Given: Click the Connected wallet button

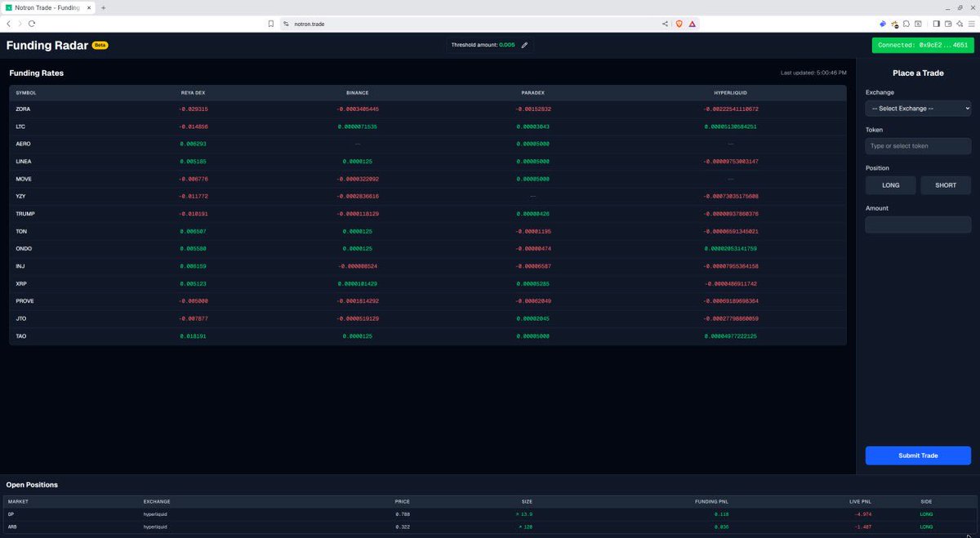Looking at the screenshot, I should [x=923, y=45].
